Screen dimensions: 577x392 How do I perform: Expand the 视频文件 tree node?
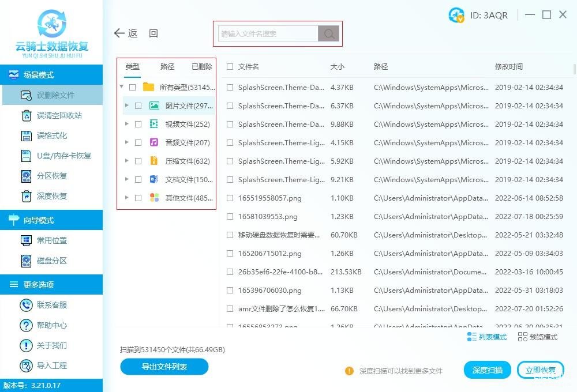pos(126,124)
